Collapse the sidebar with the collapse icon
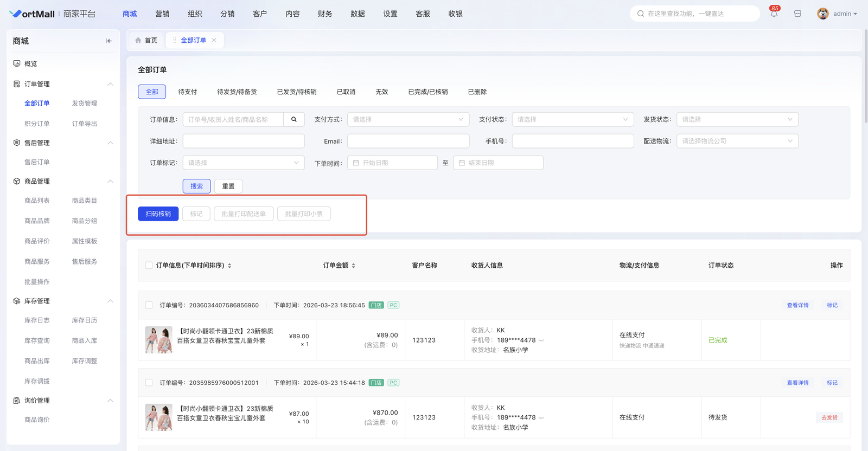This screenshot has width=868, height=451. [108, 41]
